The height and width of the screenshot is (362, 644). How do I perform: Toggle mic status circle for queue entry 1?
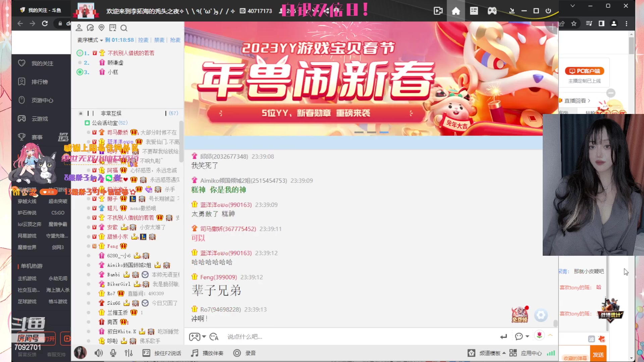point(80,53)
